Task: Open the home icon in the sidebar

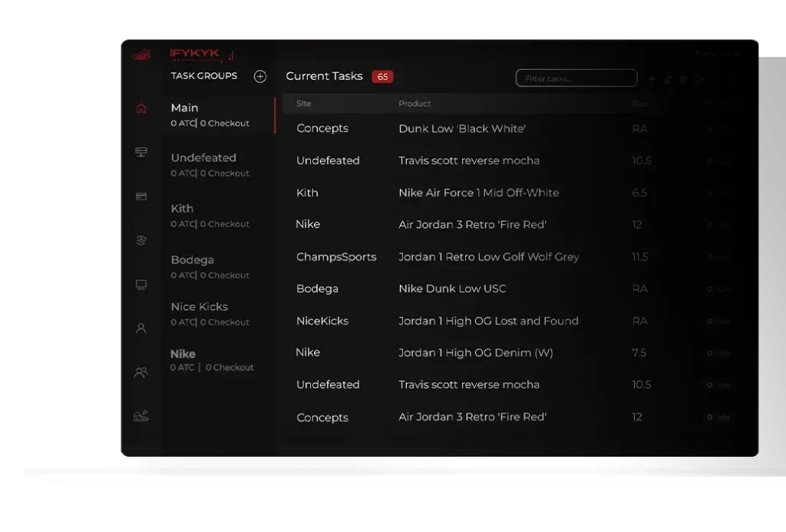Action: click(141, 108)
